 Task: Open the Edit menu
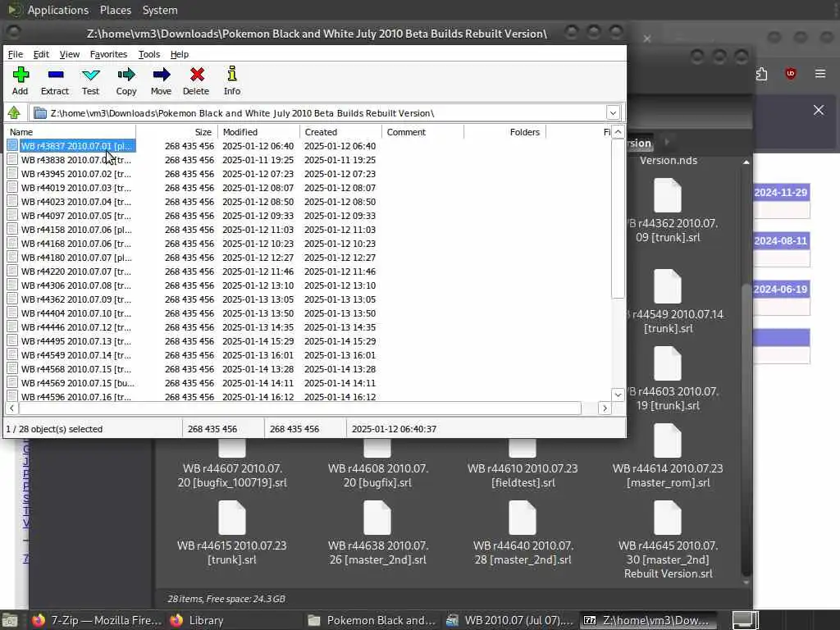[41, 54]
